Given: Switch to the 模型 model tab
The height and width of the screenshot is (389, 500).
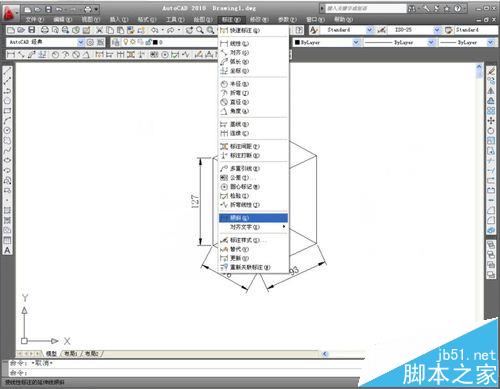Looking at the screenshot, I should click(x=51, y=353).
